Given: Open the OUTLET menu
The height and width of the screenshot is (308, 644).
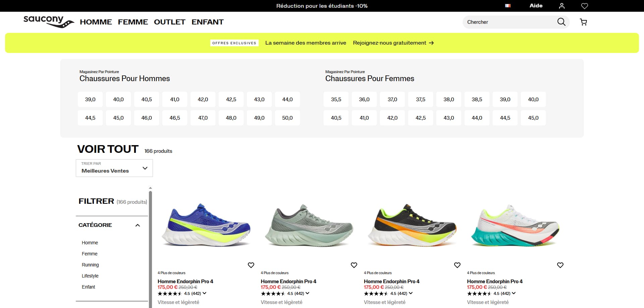Looking at the screenshot, I should (170, 22).
